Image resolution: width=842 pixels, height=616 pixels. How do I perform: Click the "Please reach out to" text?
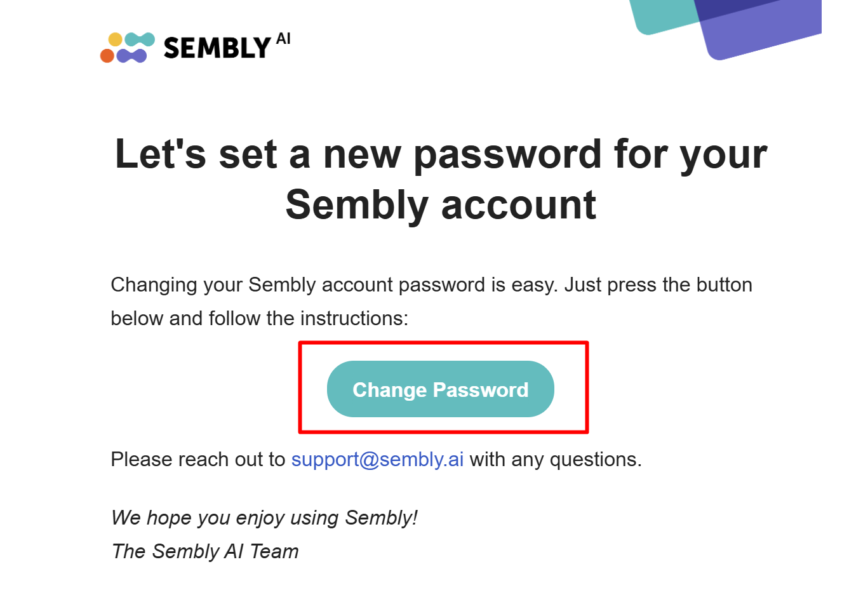pyautogui.click(x=198, y=459)
